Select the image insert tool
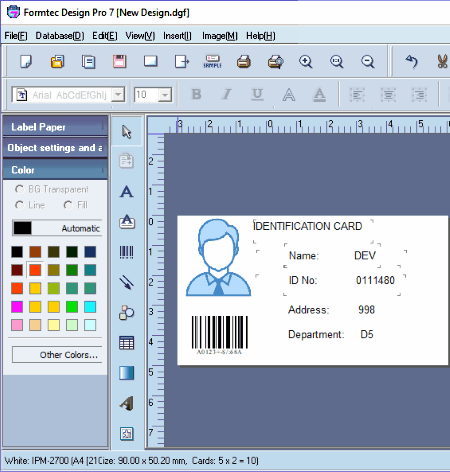This screenshot has width=450, height=472. 127,434
